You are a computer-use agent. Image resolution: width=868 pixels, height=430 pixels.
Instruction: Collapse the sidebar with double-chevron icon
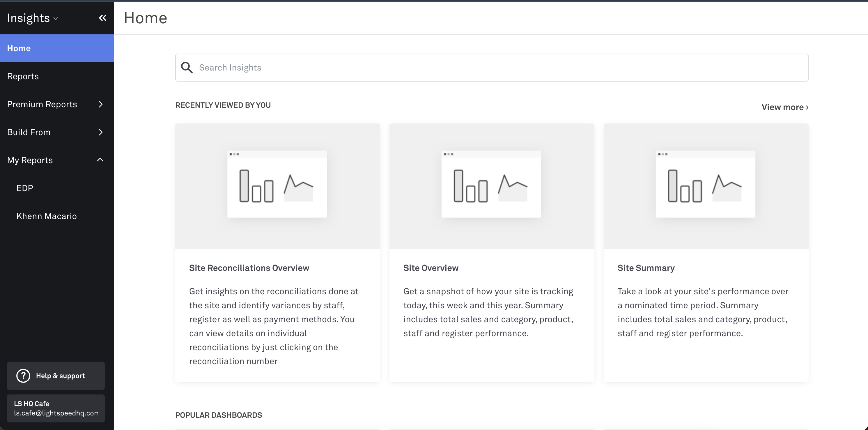pos(102,18)
